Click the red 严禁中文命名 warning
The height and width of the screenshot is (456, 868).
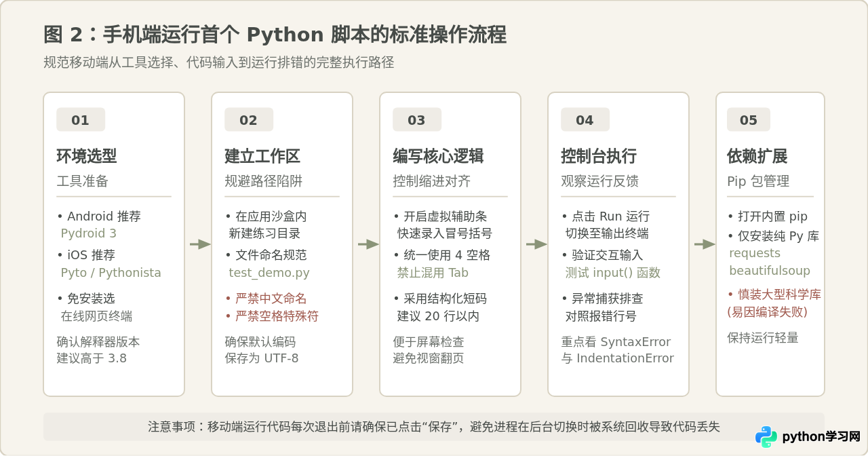pyautogui.click(x=266, y=299)
